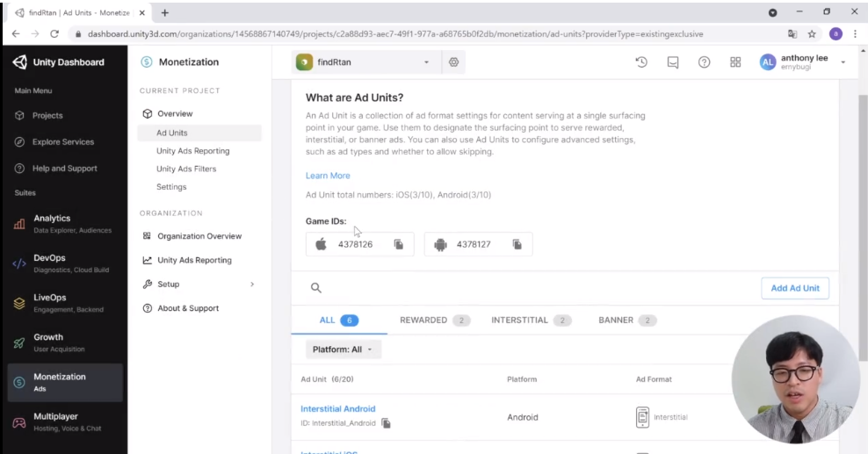Open About & Support
The image size is (868, 454).
click(188, 308)
